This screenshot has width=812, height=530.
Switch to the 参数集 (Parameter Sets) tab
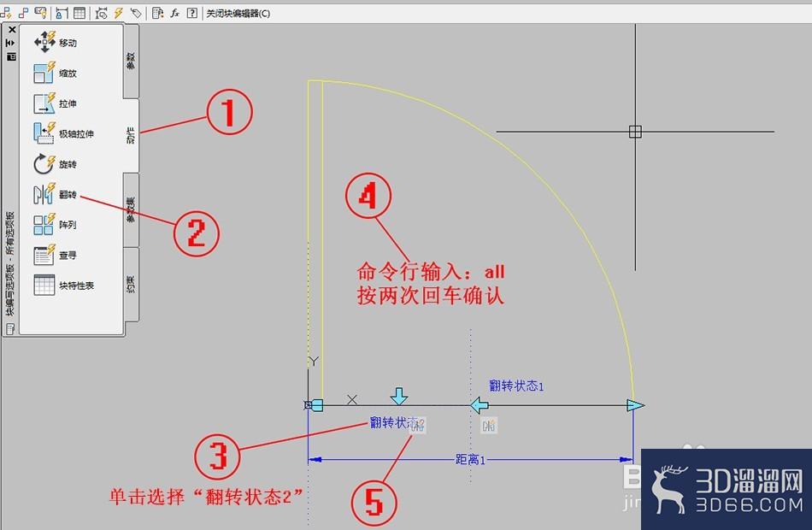131,209
